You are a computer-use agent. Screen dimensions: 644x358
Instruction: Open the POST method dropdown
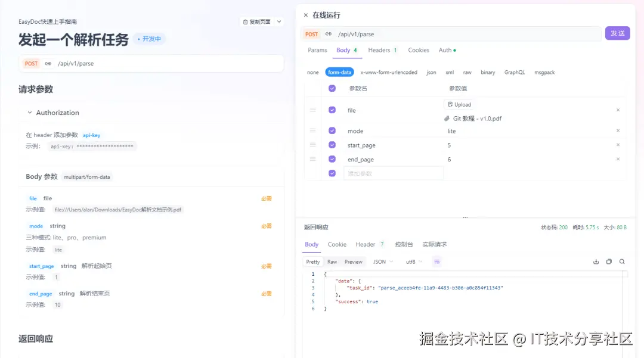(311, 34)
